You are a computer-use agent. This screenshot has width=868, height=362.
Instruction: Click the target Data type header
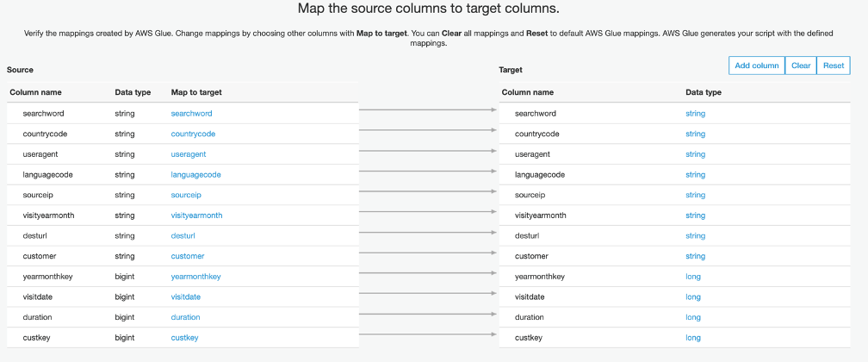coord(703,92)
